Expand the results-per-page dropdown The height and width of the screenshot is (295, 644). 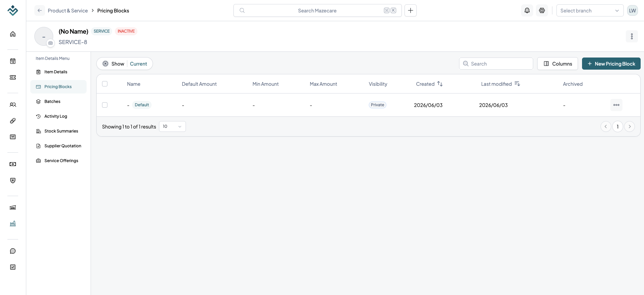click(x=172, y=126)
